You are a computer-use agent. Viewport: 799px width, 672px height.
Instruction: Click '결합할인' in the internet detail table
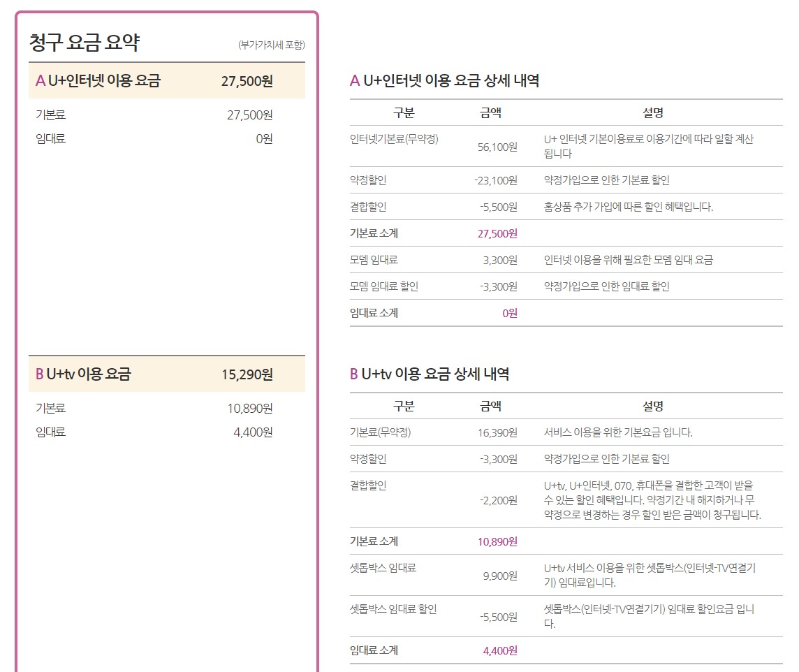pos(368,206)
